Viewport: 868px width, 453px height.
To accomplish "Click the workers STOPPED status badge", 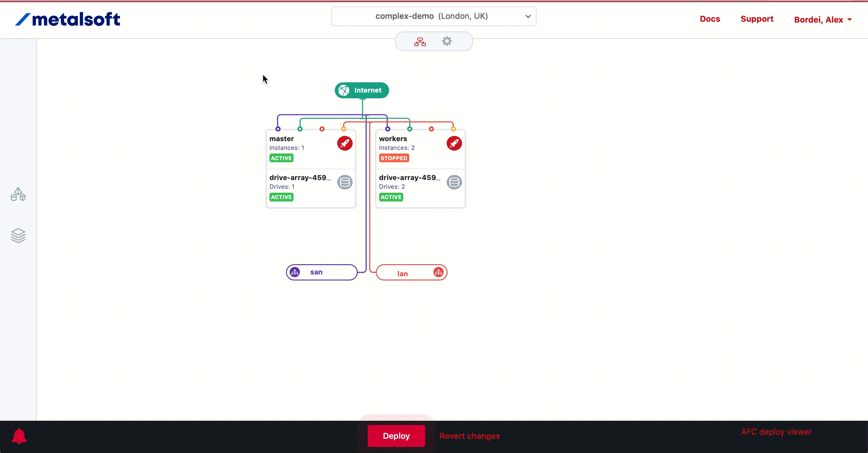I will pos(394,158).
